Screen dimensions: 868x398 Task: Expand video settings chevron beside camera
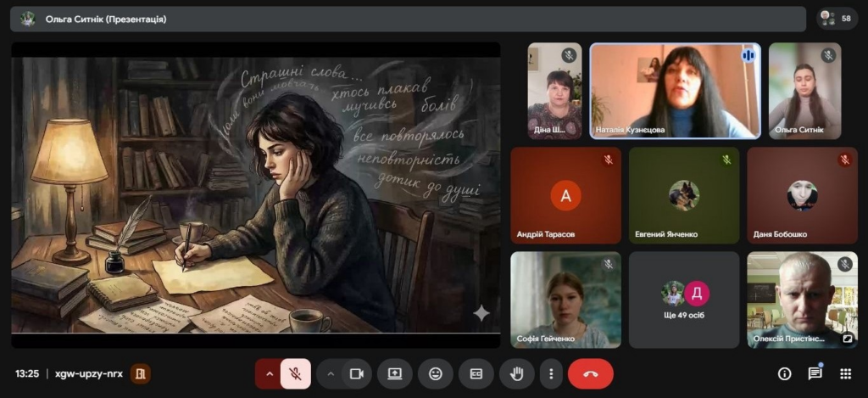(331, 373)
